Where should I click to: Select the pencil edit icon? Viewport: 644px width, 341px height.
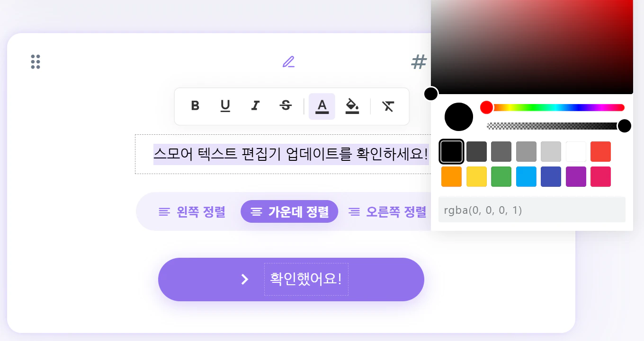pyautogui.click(x=288, y=62)
